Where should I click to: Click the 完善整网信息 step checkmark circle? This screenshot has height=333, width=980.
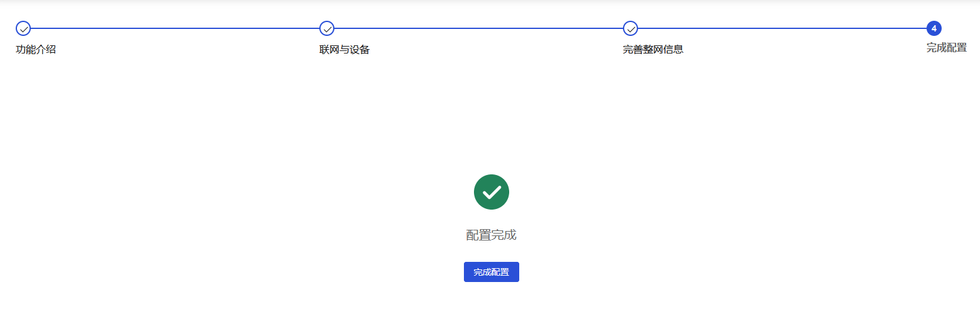(630, 28)
